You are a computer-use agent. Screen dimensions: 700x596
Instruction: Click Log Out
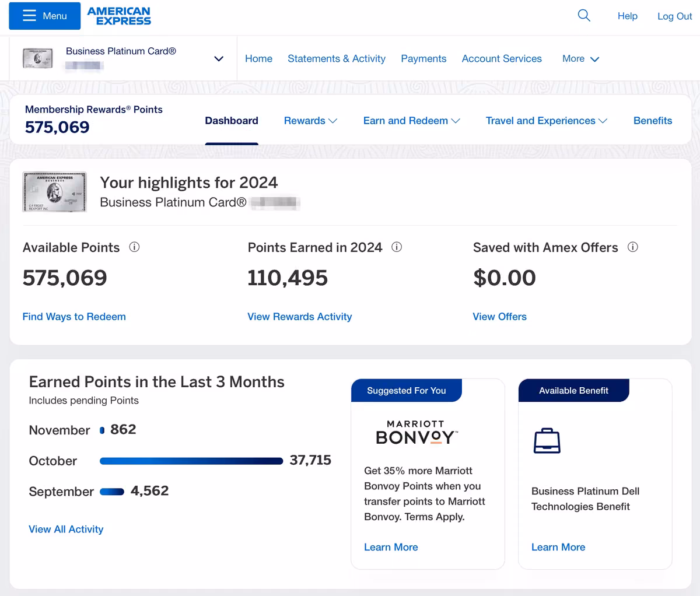click(x=674, y=16)
